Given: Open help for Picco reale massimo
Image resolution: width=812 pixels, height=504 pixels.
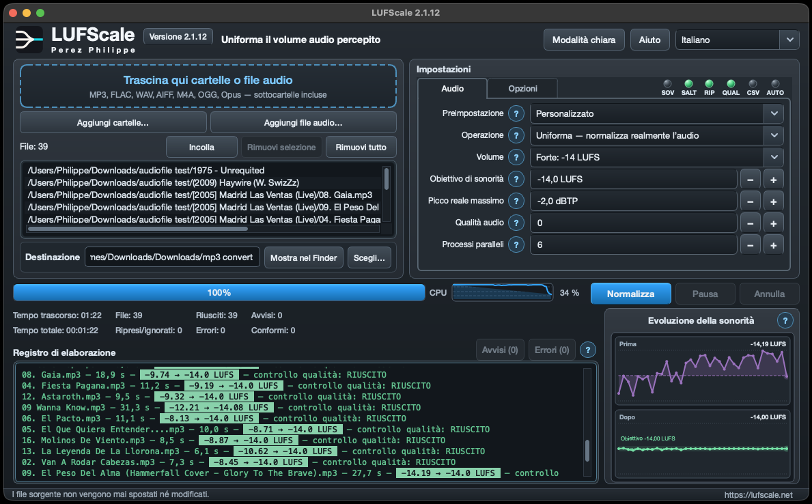Looking at the screenshot, I should [516, 201].
